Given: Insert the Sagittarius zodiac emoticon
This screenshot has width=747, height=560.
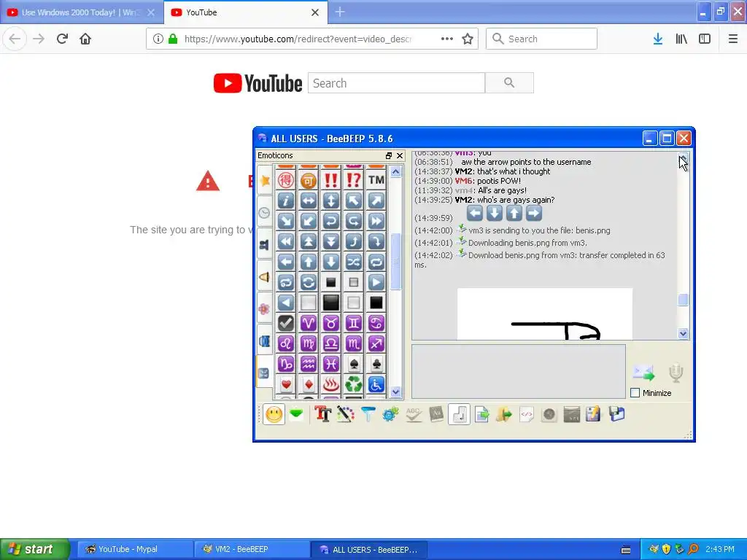Looking at the screenshot, I should [x=376, y=343].
